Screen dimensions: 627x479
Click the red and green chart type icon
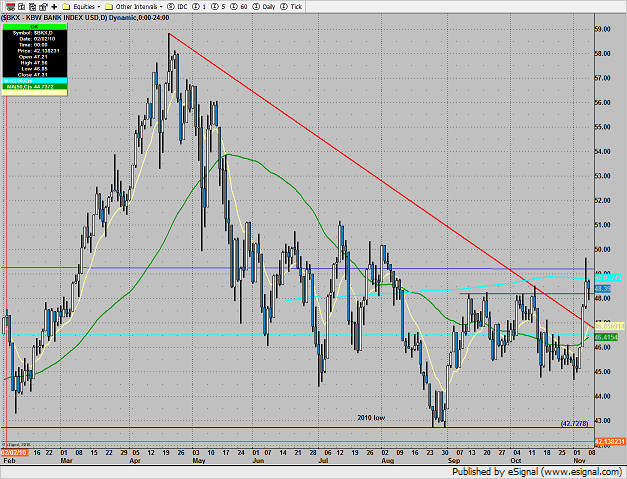11,6
